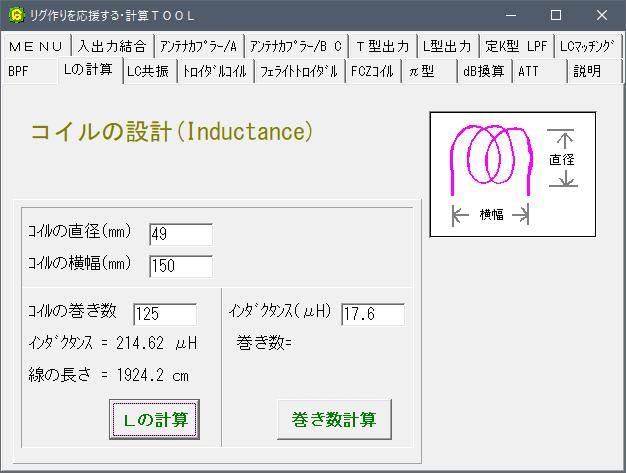Click the coil diagram image
Screen dimensions: 626x473
click(512, 173)
